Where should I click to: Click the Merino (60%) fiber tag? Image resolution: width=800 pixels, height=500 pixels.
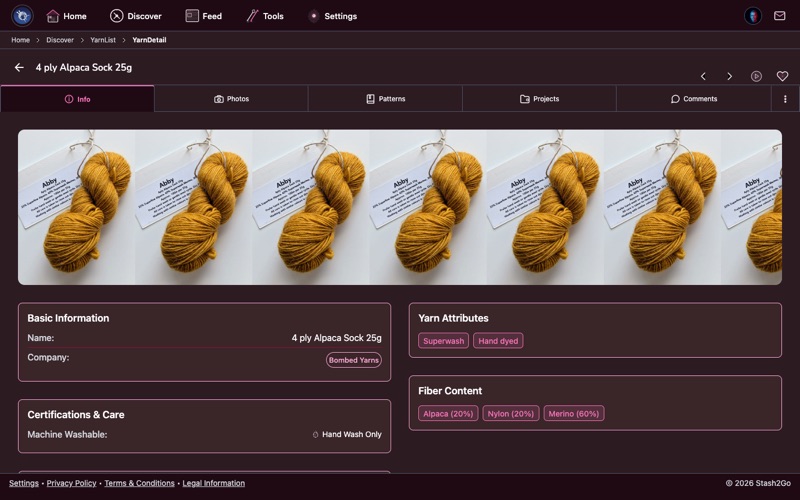[573, 413]
